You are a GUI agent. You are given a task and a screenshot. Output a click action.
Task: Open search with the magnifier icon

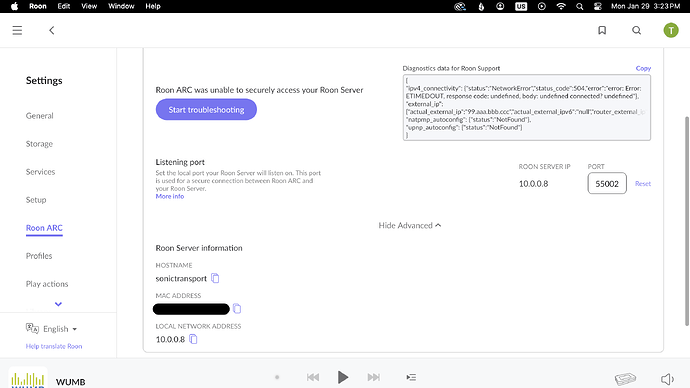point(636,30)
